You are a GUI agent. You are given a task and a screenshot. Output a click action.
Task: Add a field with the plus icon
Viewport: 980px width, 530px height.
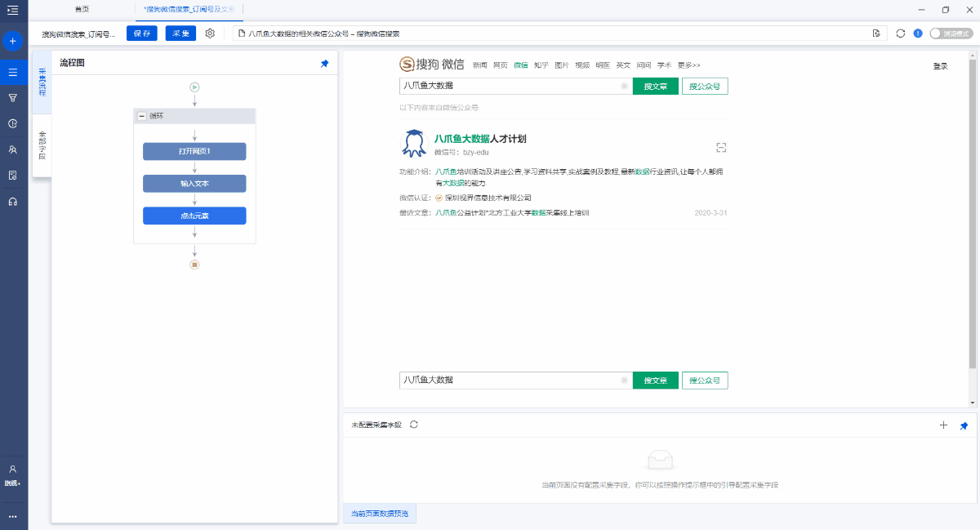click(944, 425)
